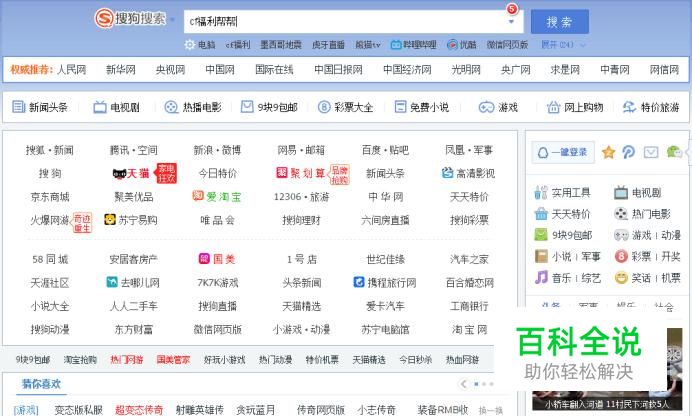Open the 彩票大全 lottery icon

click(324, 107)
